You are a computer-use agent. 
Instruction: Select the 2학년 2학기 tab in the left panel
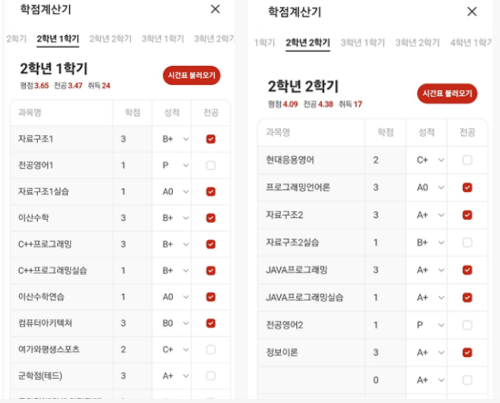tap(110, 39)
